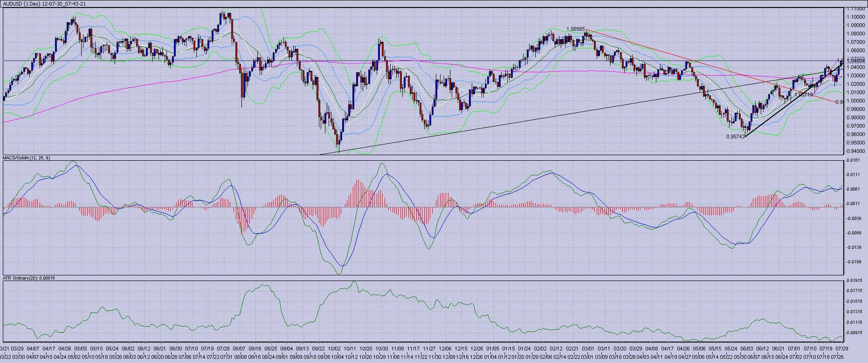Click the 1.08565 high price annotation
This screenshot has width=868, height=363.
click(575, 29)
